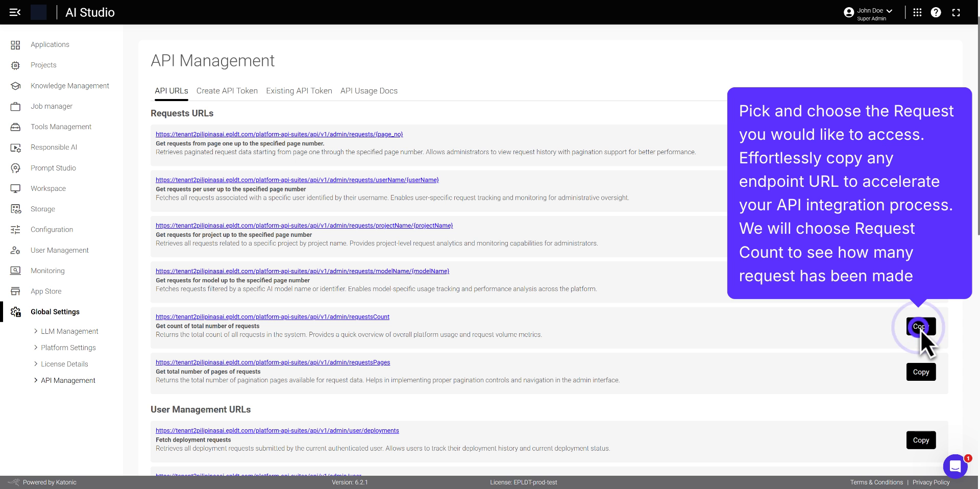This screenshot has width=980, height=489.
Task: Open the chat support bubble
Action: pos(955,466)
